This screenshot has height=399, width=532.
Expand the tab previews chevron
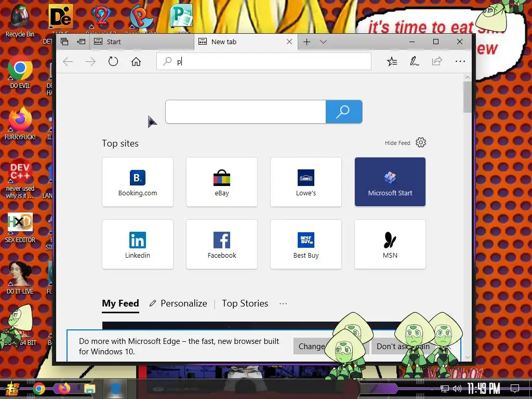click(x=323, y=42)
